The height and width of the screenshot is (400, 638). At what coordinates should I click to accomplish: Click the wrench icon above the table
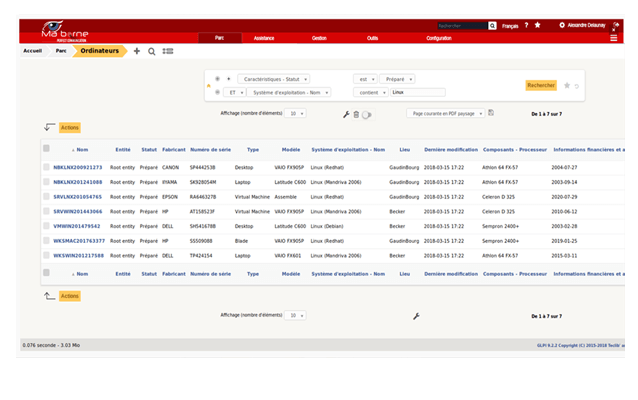click(x=346, y=115)
